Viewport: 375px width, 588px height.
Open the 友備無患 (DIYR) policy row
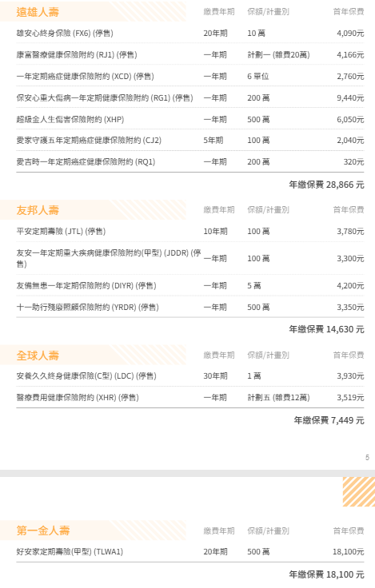pos(190,286)
